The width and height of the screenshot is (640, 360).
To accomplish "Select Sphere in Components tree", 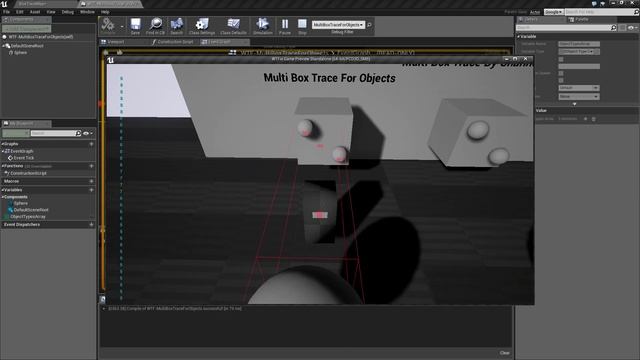I will click(20, 52).
